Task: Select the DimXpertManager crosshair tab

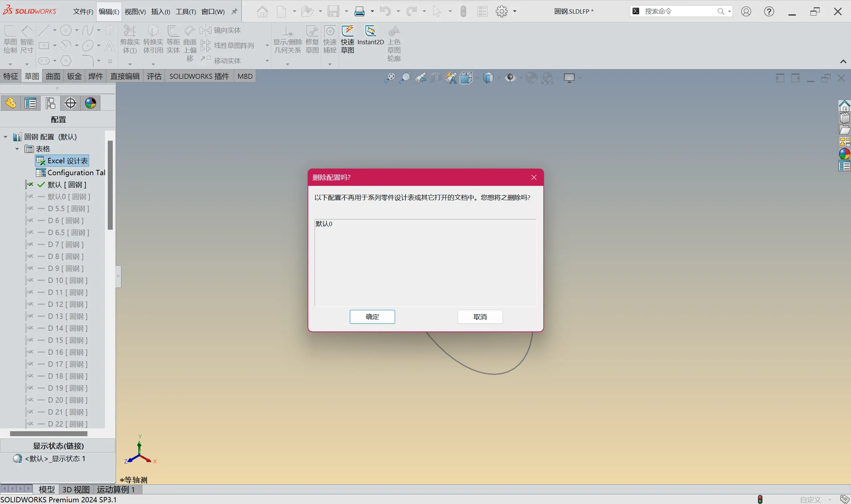Action: pos(70,103)
